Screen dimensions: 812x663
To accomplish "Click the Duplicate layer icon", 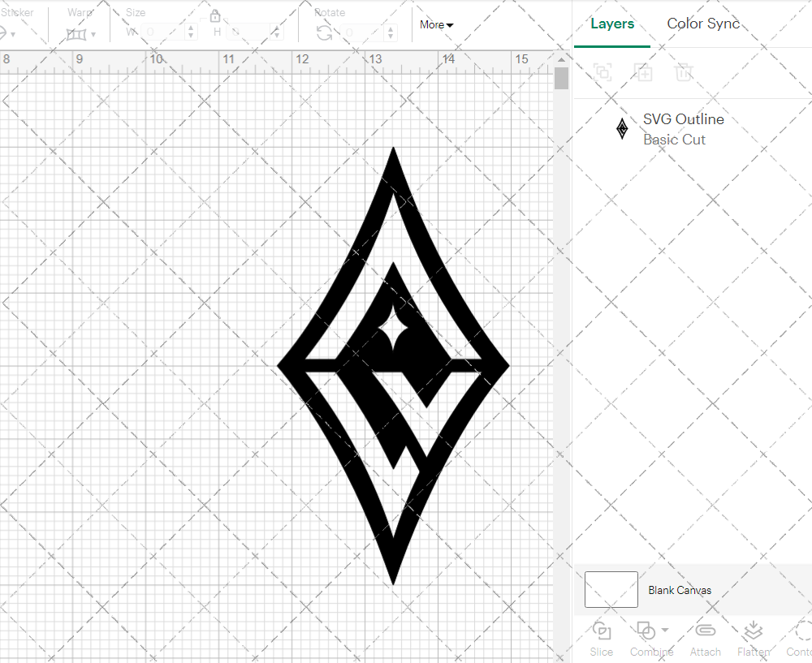I will click(x=644, y=72).
